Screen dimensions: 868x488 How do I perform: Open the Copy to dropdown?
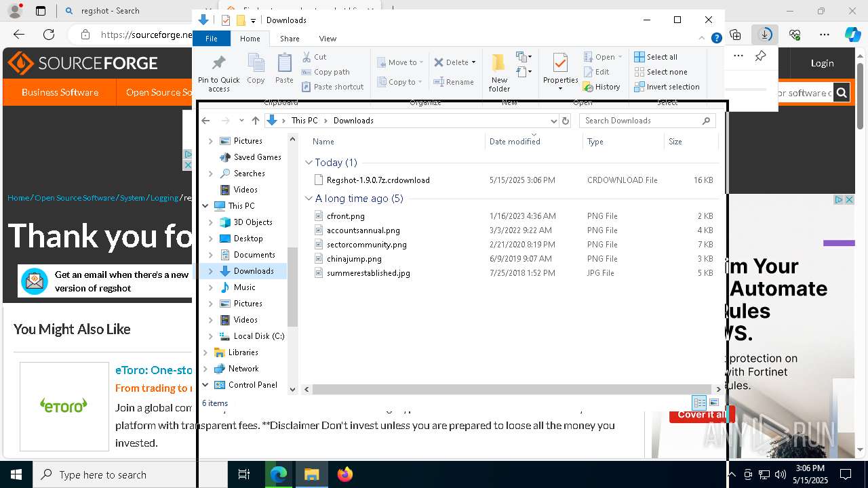tap(400, 82)
